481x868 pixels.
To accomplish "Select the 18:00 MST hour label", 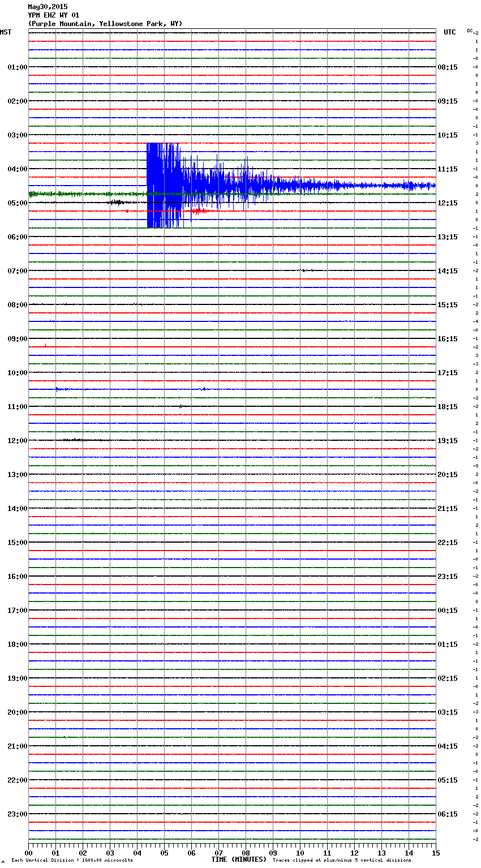I will tap(18, 644).
